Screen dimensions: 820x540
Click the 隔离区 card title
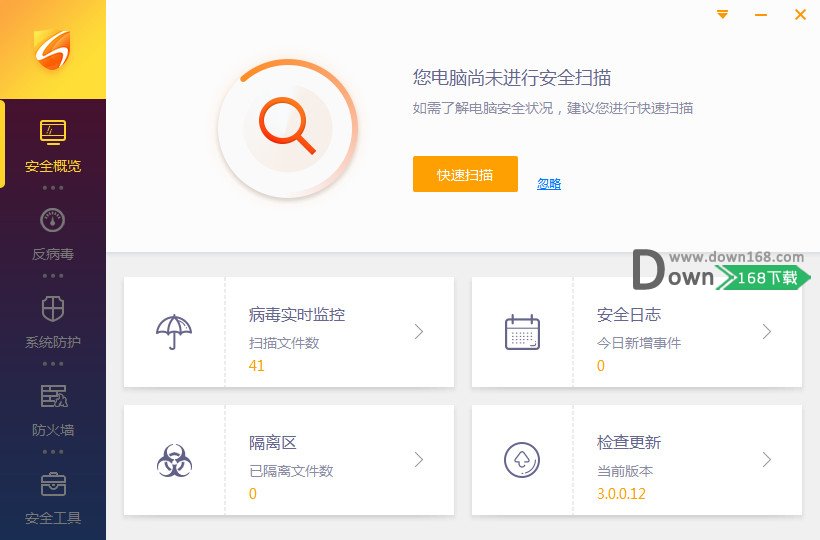pos(272,443)
